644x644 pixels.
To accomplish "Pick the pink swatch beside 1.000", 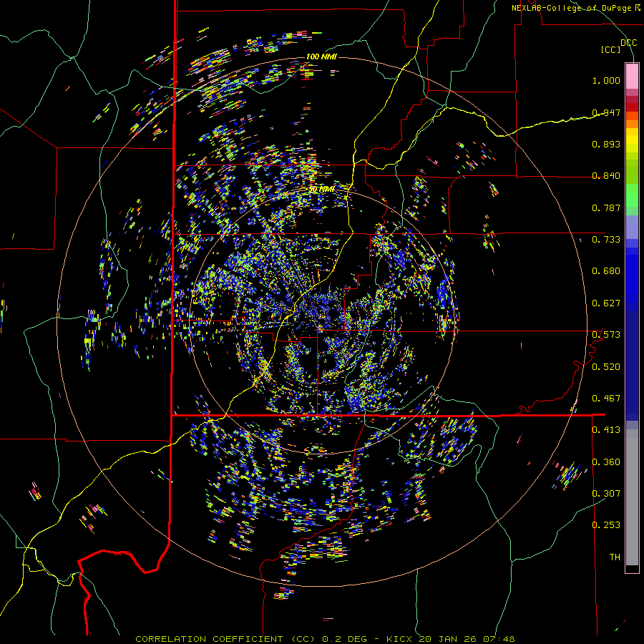I will click(632, 77).
